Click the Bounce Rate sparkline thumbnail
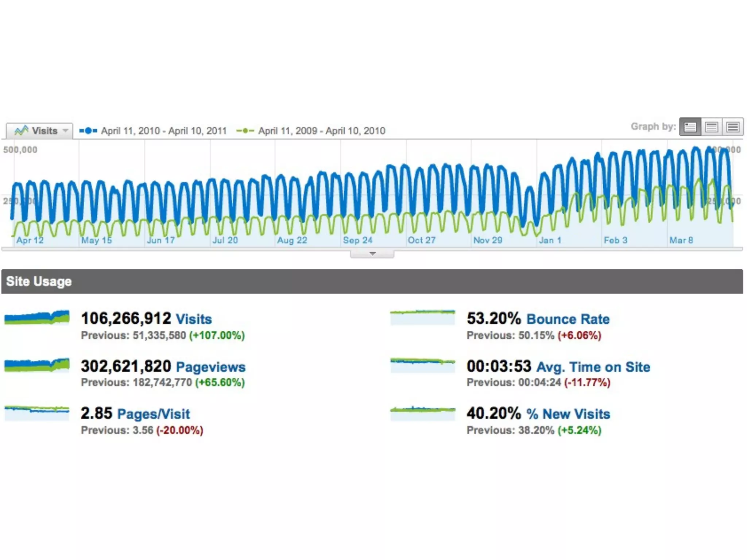The height and width of the screenshot is (560, 747). 422,317
